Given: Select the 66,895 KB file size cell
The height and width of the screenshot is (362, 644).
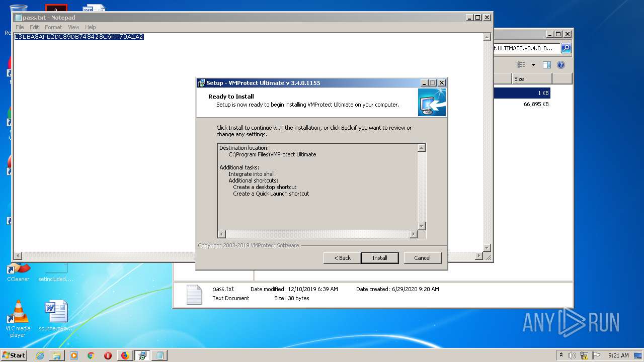Looking at the screenshot, I should 536,104.
